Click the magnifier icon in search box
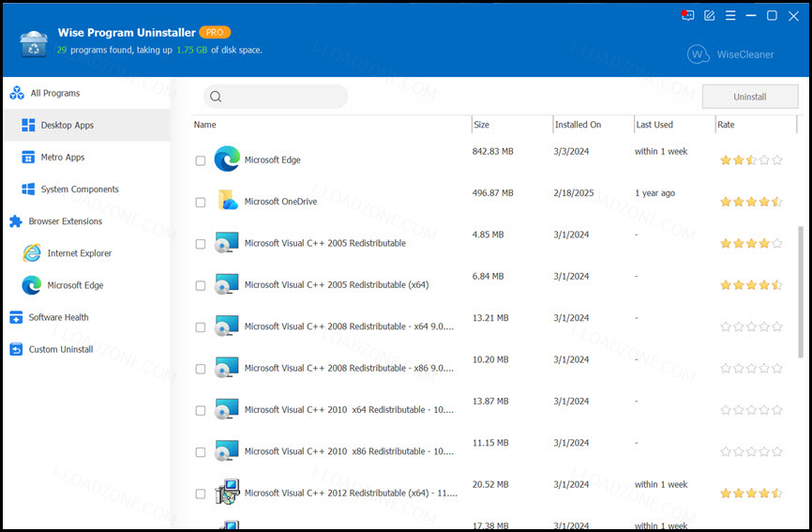 tap(216, 97)
